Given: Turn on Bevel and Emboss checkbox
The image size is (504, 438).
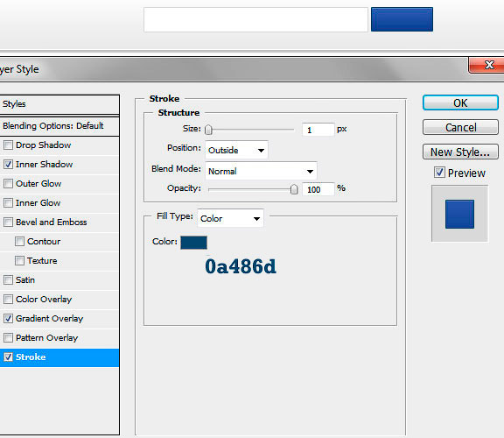Looking at the screenshot, I should pos(8,223).
